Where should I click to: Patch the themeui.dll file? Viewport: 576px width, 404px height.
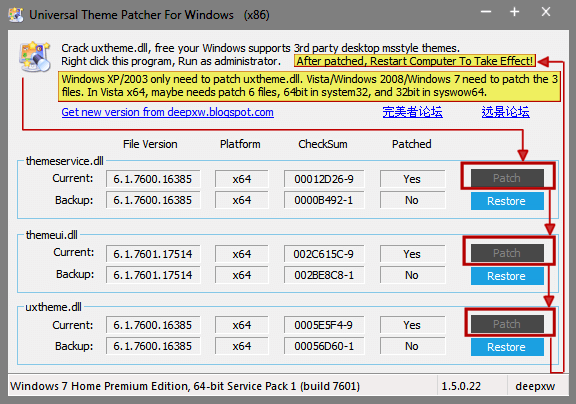tap(507, 253)
